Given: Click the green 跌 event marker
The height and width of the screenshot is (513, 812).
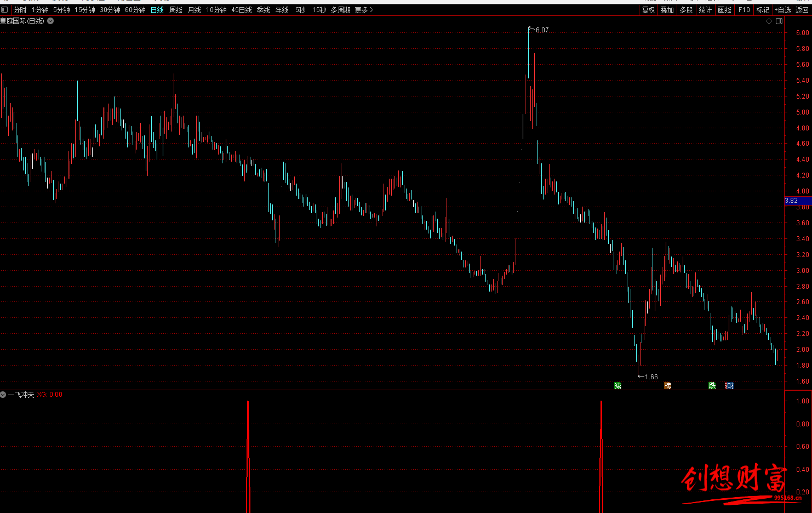Looking at the screenshot, I should pyautogui.click(x=712, y=386).
